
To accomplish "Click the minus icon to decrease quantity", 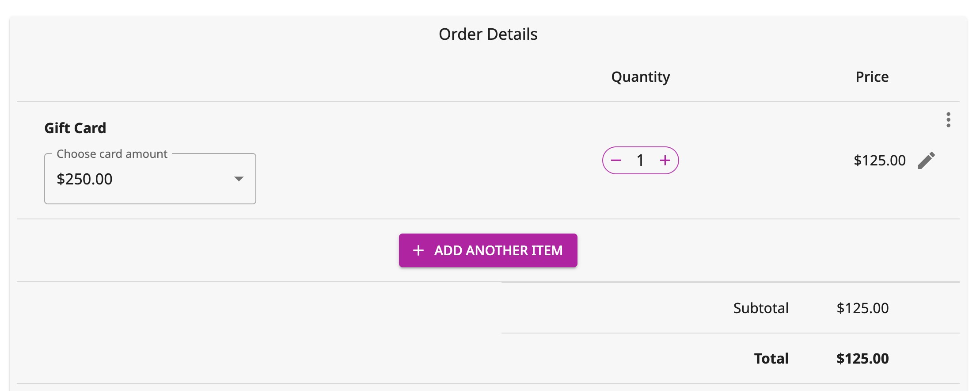I will (616, 160).
